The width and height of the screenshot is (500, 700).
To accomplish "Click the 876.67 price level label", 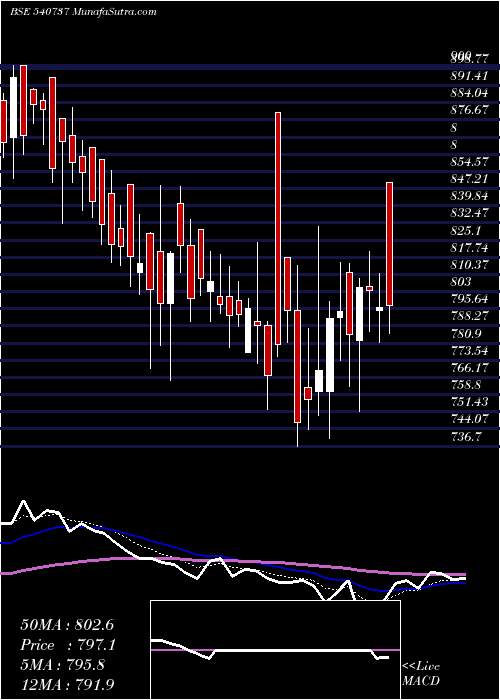I will point(469,110).
